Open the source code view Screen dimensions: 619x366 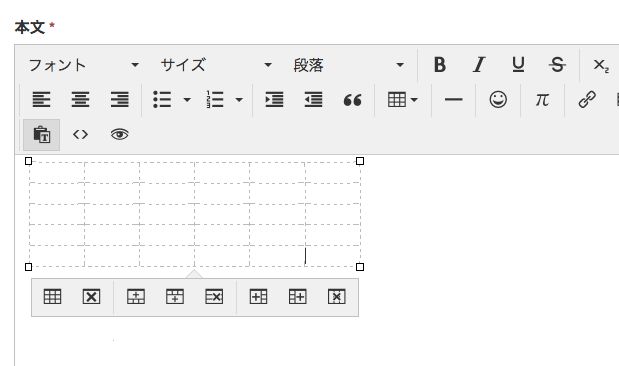[80, 135]
